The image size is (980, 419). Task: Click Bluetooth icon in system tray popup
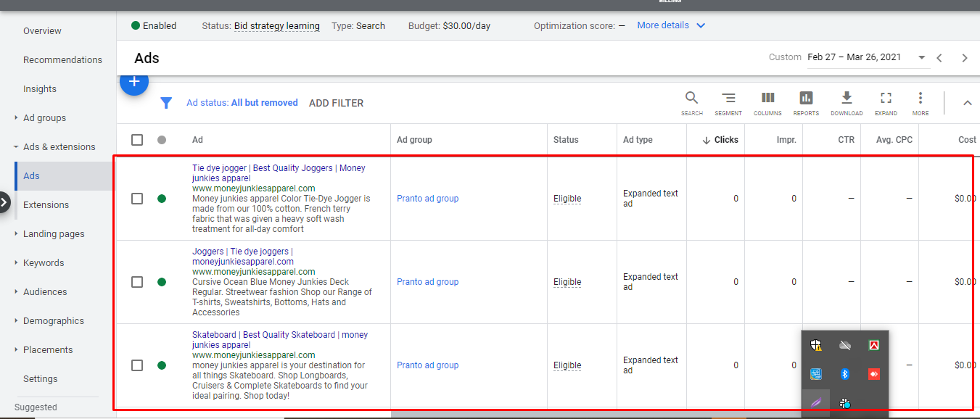(x=845, y=374)
